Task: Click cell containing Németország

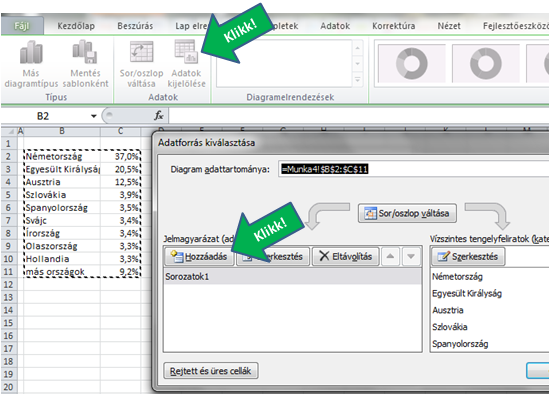Action: point(62,156)
